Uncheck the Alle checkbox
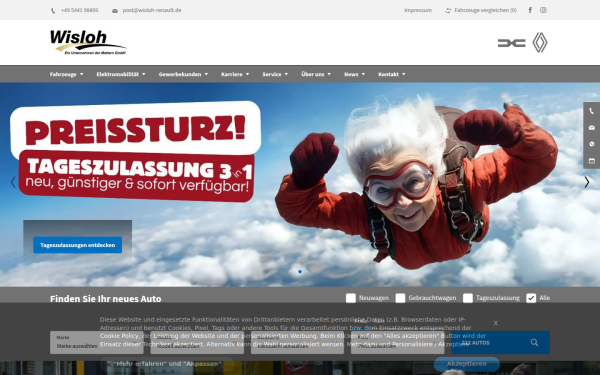Screen dimensions: 600x375 (x=531, y=298)
